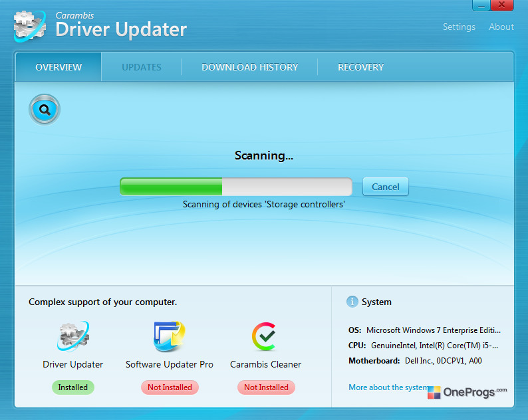Cancel the driver scan

(386, 187)
